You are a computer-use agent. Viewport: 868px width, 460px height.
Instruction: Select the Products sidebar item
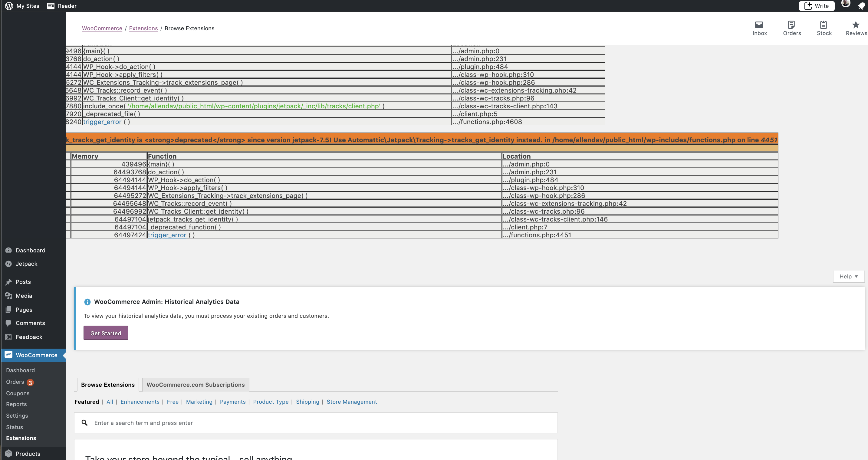(x=28, y=454)
